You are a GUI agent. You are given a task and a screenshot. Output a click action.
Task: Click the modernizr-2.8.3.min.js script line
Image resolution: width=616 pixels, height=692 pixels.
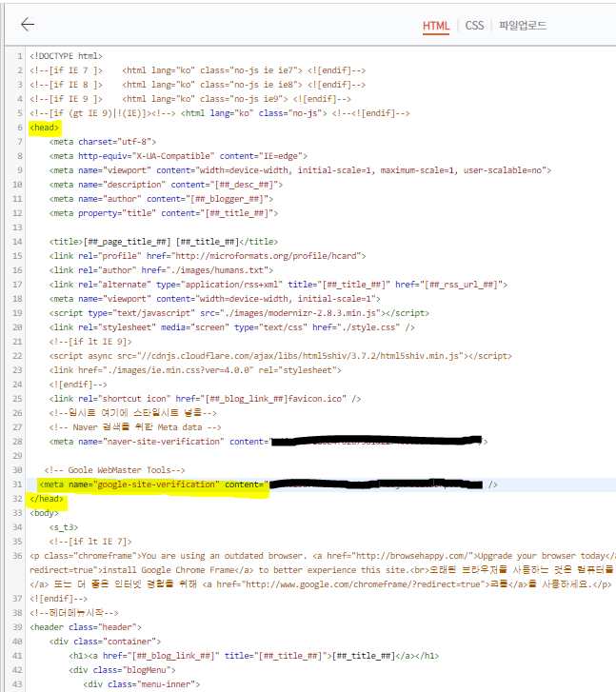(239, 313)
